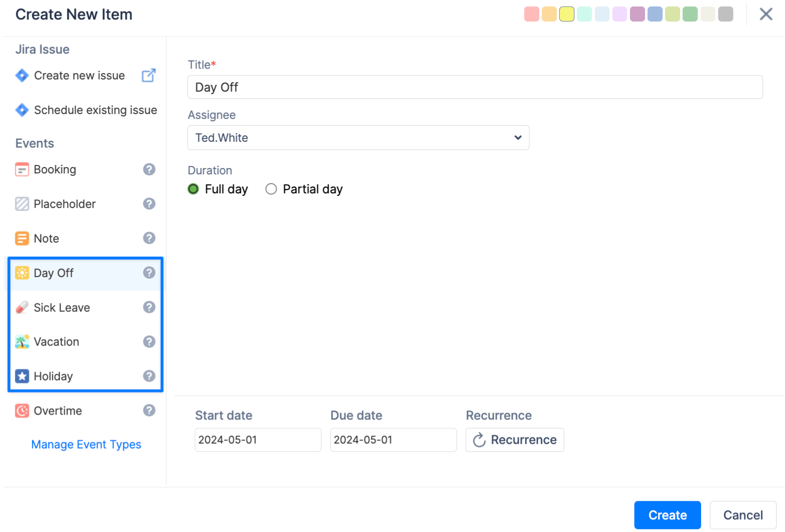
Task: Switch to the Overtime event type
Action: [58, 411]
